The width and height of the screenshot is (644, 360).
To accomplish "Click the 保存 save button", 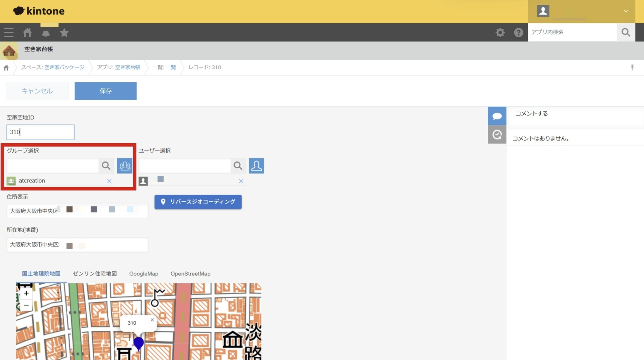I will (x=105, y=91).
